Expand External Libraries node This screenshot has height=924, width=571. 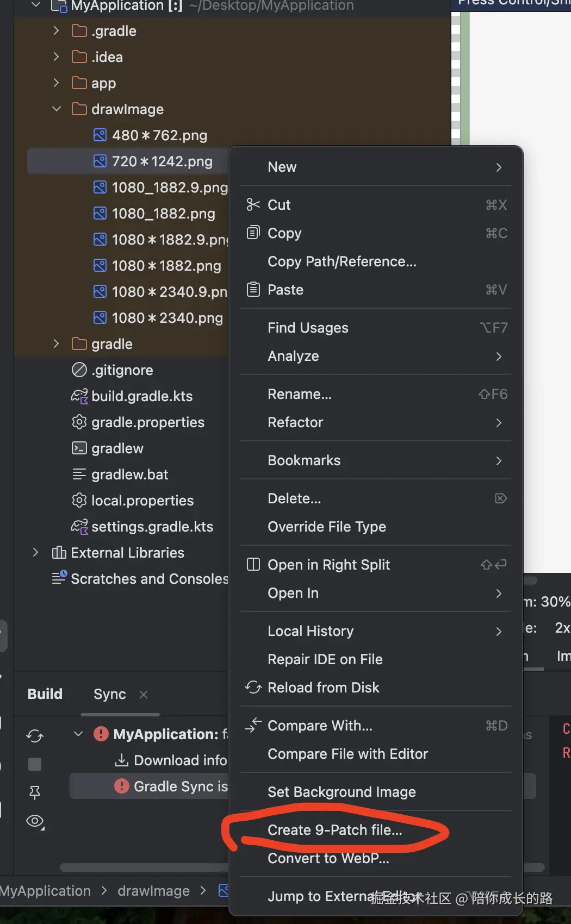coord(35,553)
